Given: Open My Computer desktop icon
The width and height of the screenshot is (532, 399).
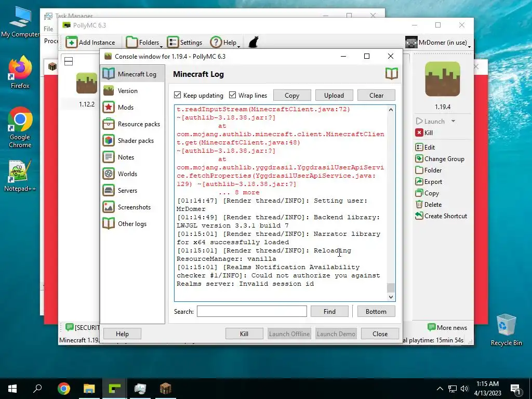Looking at the screenshot, I should 20,22.
